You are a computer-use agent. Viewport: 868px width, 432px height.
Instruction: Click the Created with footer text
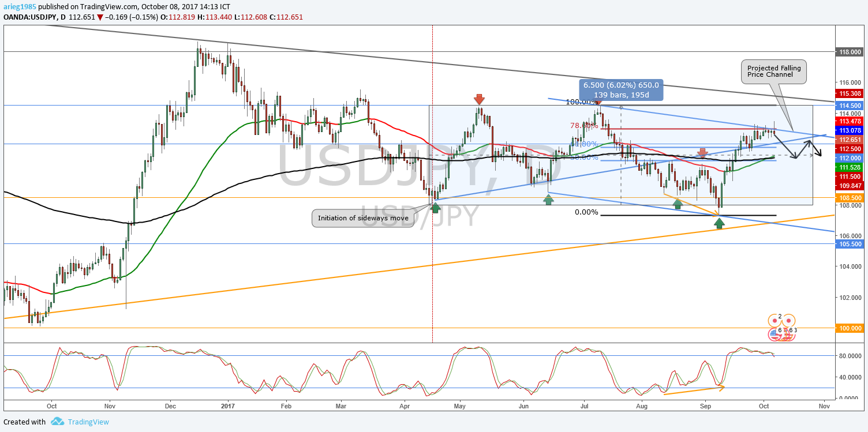(24, 422)
